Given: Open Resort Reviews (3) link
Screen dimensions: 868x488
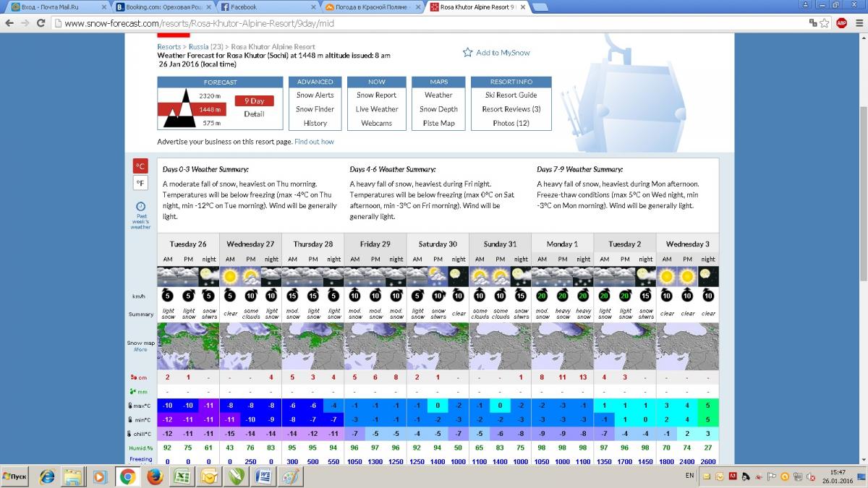Looking at the screenshot, I should point(511,109).
